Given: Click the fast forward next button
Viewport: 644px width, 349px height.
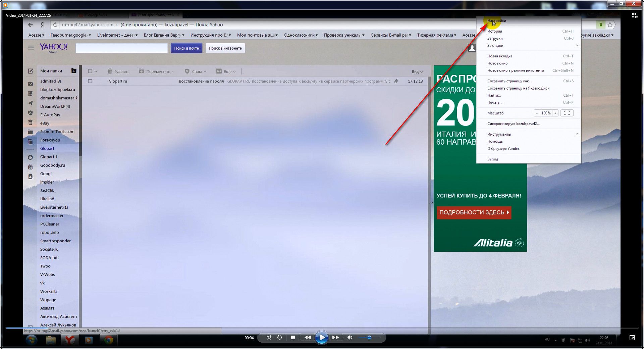Looking at the screenshot, I should pyautogui.click(x=335, y=338).
